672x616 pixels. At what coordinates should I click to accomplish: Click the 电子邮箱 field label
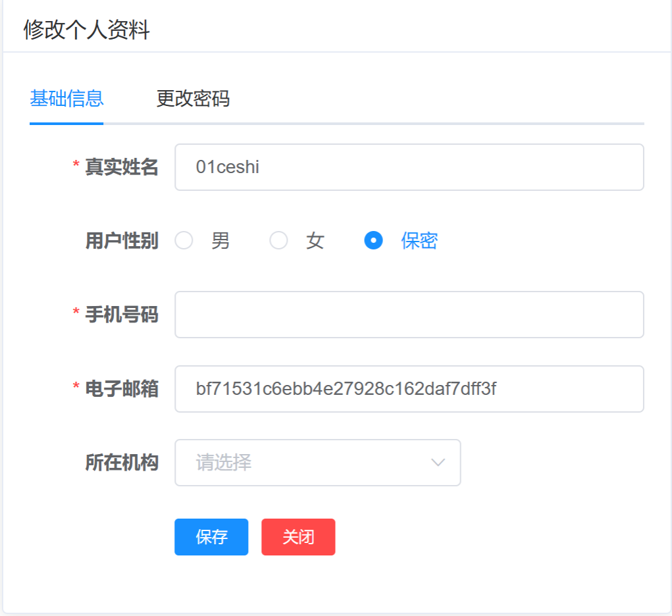click(x=121, y=389)
